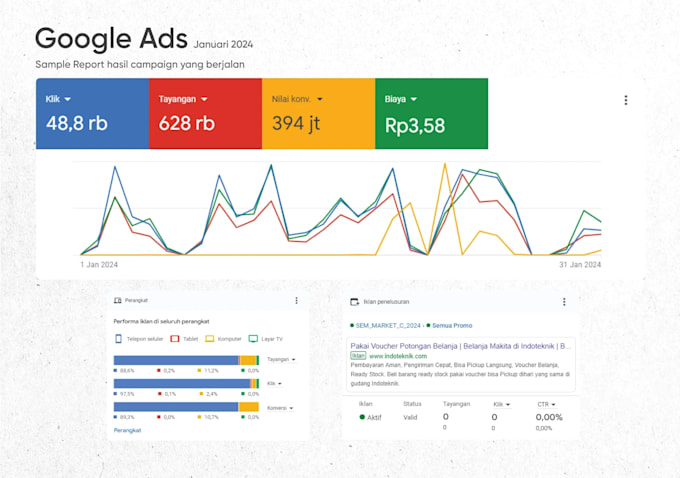This screenshot has height=478, width=680.
Task: Click the Status column header in ad table
Action: [x=412, y=404]
